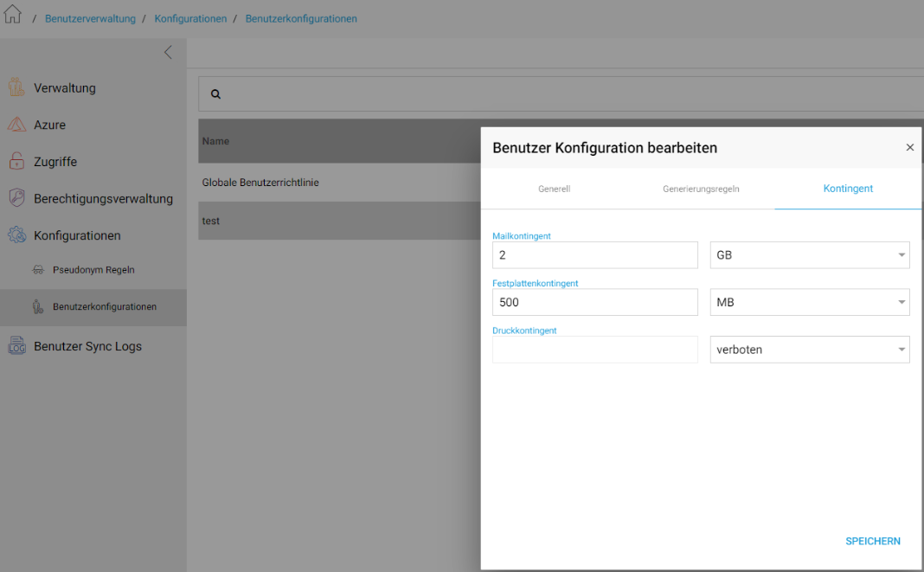The width and height of the screenshot is (924, 572).
Task: Switch to the Generierungsregeln tab
Action: point(701,189)
